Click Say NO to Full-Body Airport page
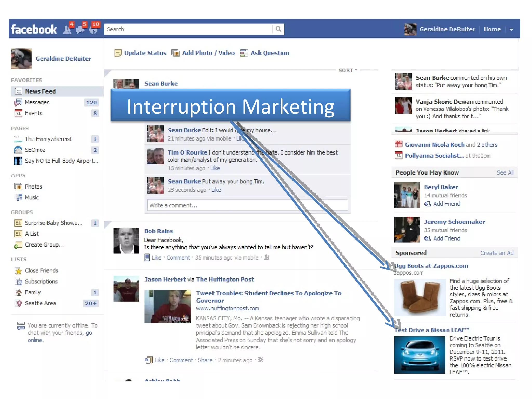 click(62, 161)
